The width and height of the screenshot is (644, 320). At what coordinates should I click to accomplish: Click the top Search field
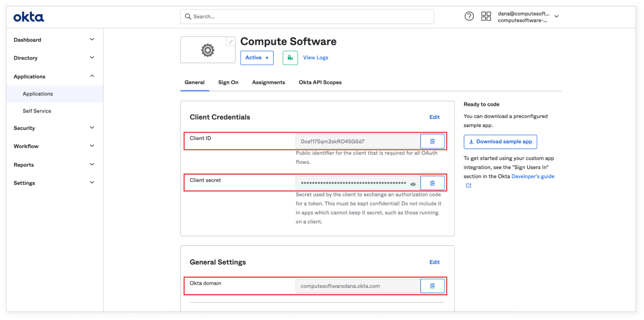point(307,16)
